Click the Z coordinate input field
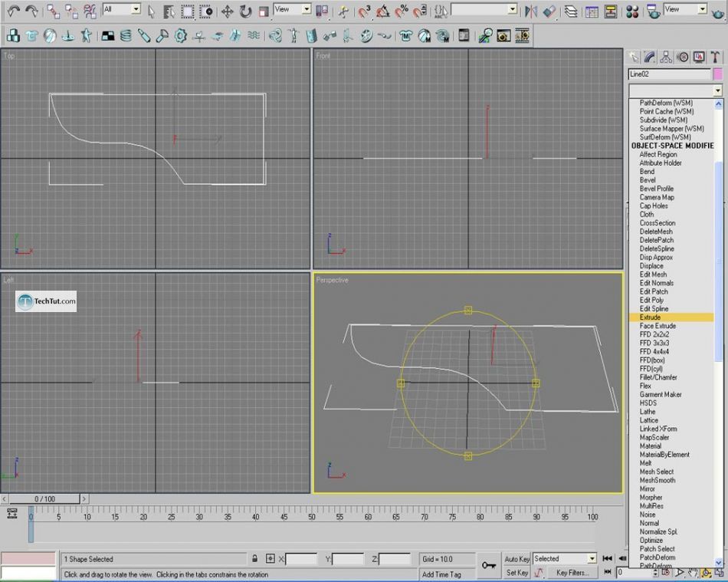This screenshot has width=728, height=582. pyautogui.click(x=395, y=559)
